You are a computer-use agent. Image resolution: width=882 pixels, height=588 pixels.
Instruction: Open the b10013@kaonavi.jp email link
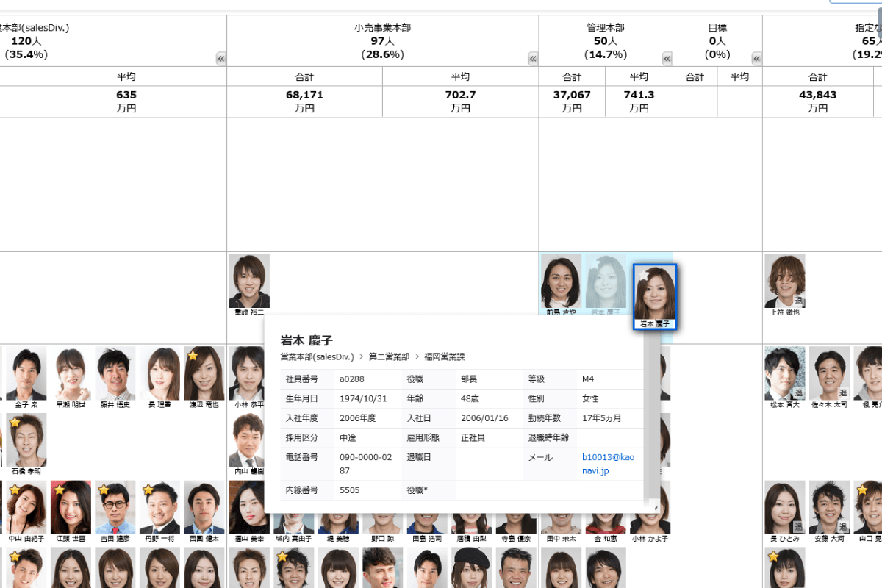tap(608, 464)
